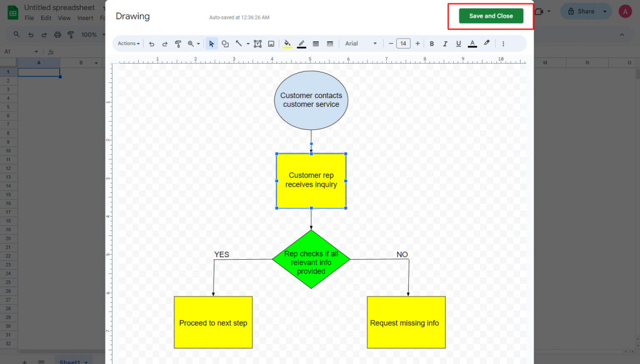Click the Google Sheets home logo

12,12
